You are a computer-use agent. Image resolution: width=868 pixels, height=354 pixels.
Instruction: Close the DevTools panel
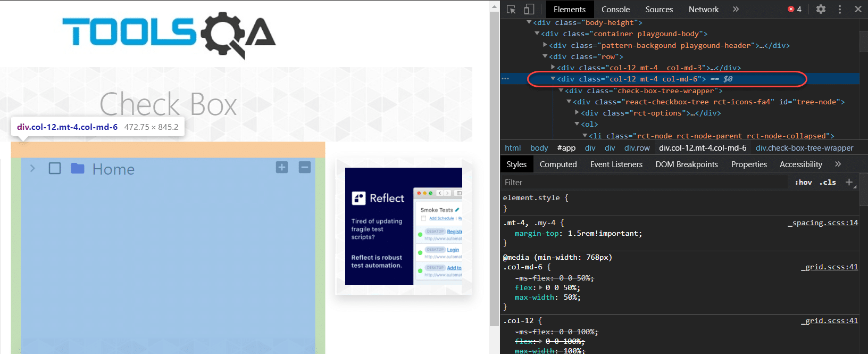(858, 9)
